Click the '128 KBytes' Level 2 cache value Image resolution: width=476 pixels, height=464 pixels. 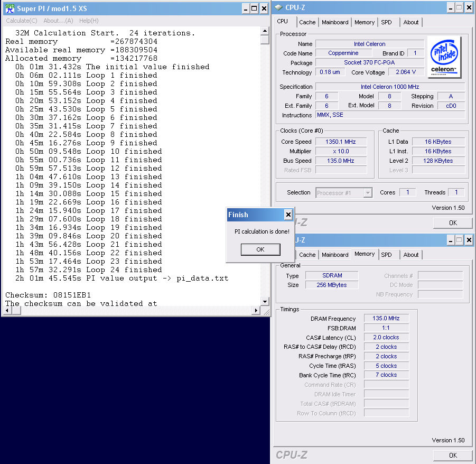point(438,161)
